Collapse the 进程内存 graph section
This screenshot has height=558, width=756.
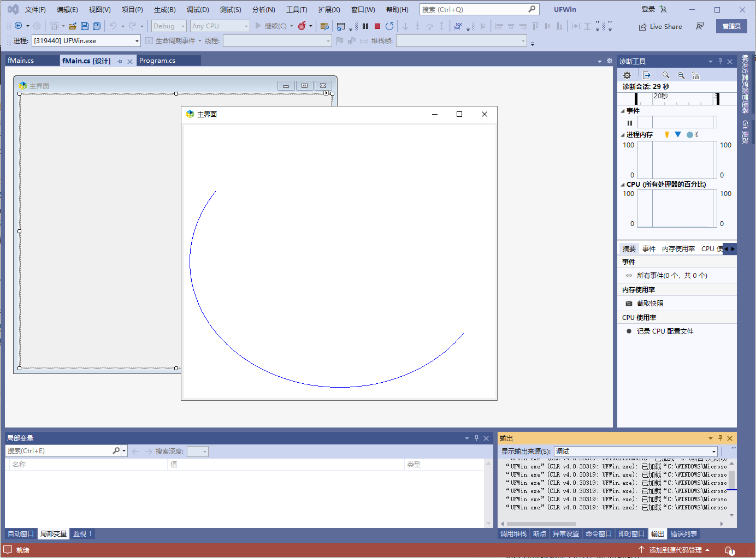[623, 135]
